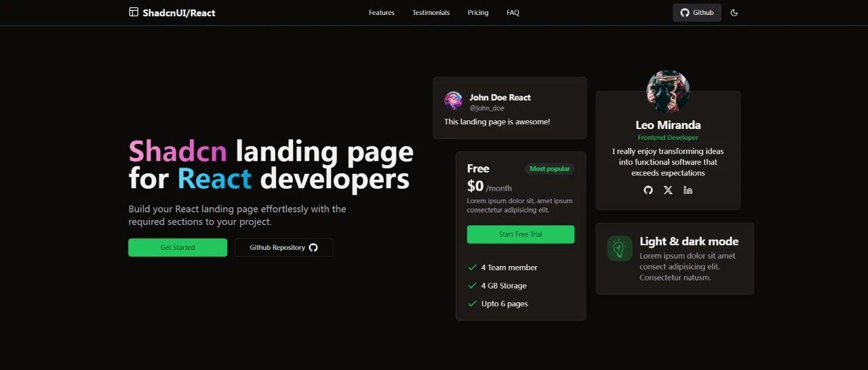This screenshot has height=370, width=868.
Task: Open Leo Miranda's LinkedIn icon
Action: pos(688,190)
